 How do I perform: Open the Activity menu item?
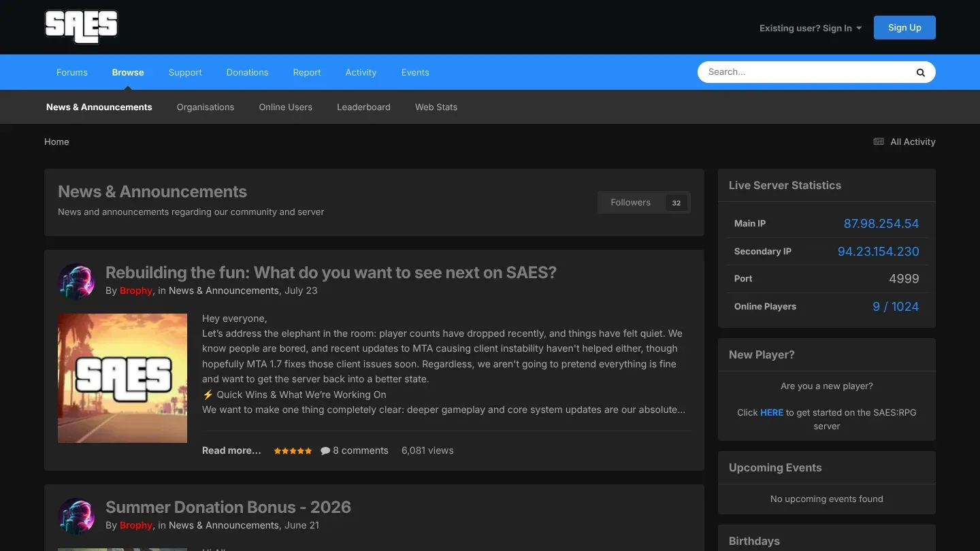click(361, 72)
